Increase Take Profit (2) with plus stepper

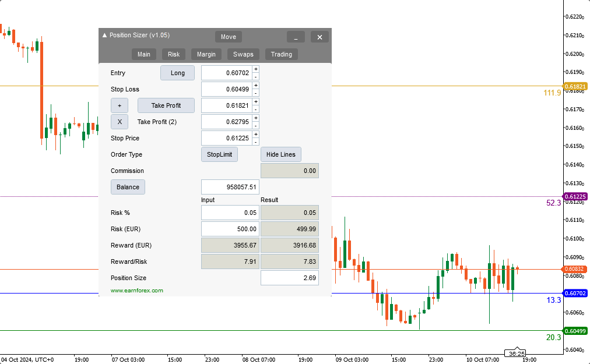tap(256, 118)
